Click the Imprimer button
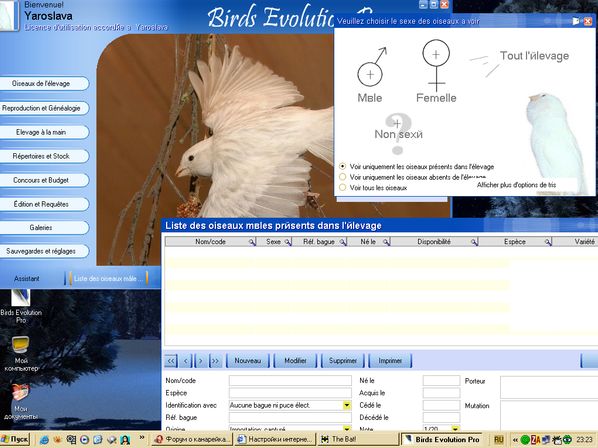Image resolution: width=598 pixels, height=448 pixels. click(x=390, y=361)
